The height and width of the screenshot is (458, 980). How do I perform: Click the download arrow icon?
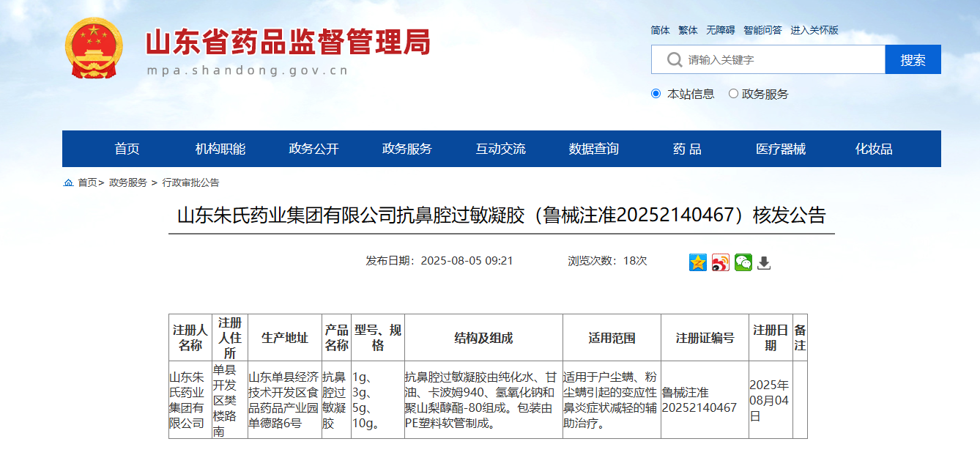click(764, 262)
